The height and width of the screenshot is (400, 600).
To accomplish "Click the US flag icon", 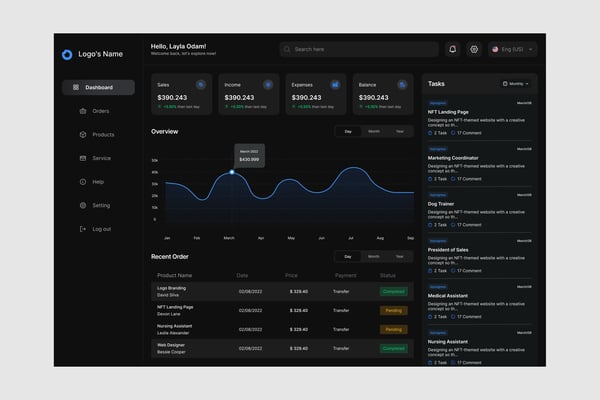I will (x=495, y=49).
